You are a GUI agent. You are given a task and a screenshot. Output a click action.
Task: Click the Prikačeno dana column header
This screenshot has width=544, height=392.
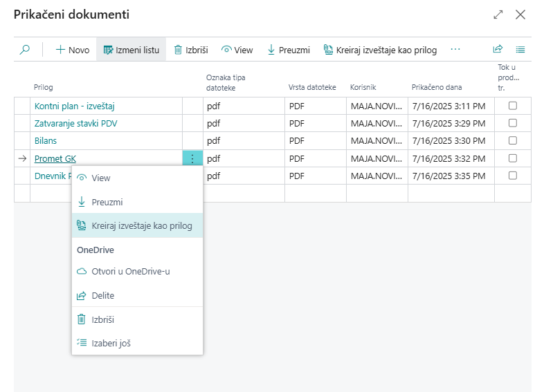[x=436, y=87]
